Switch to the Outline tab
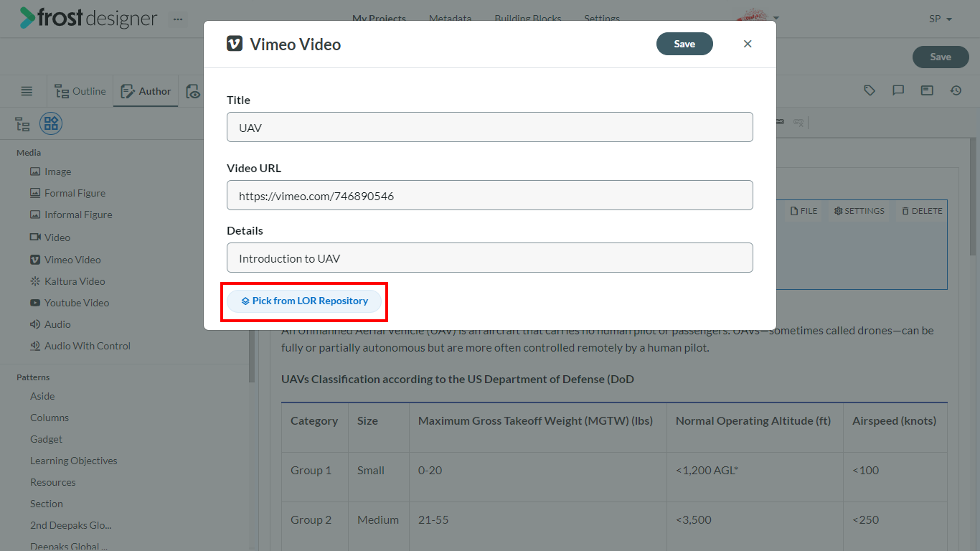 (80, 91)
